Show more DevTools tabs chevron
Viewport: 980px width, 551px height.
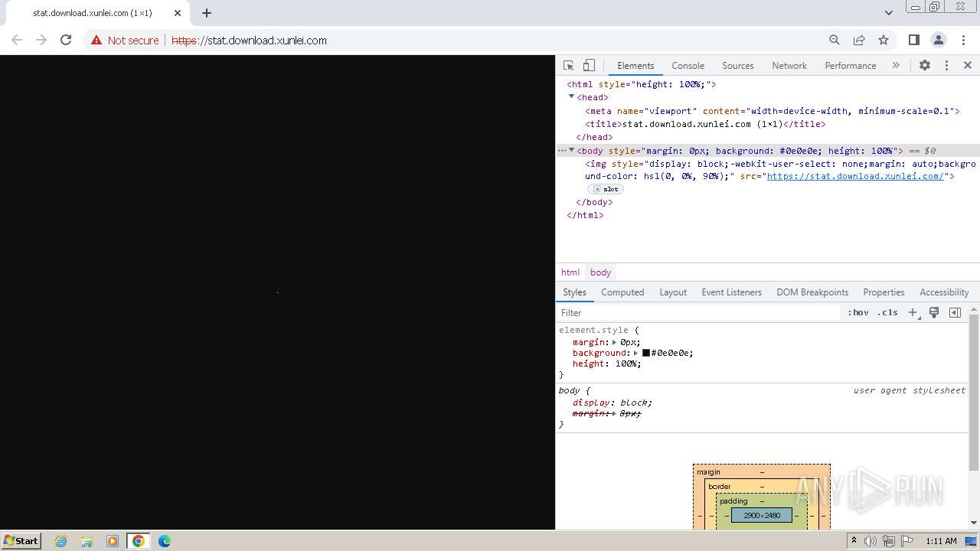(896, 66)
